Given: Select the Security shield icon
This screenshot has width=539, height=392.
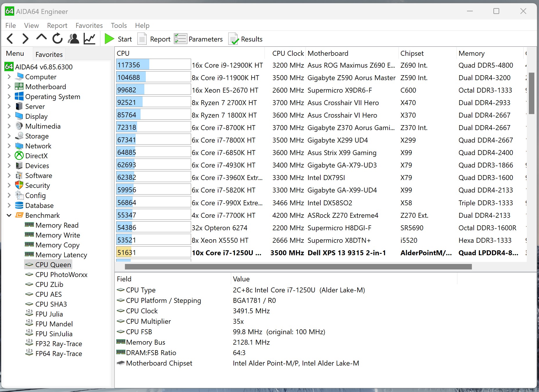Looking at the screenshot, I should (19, 185).
